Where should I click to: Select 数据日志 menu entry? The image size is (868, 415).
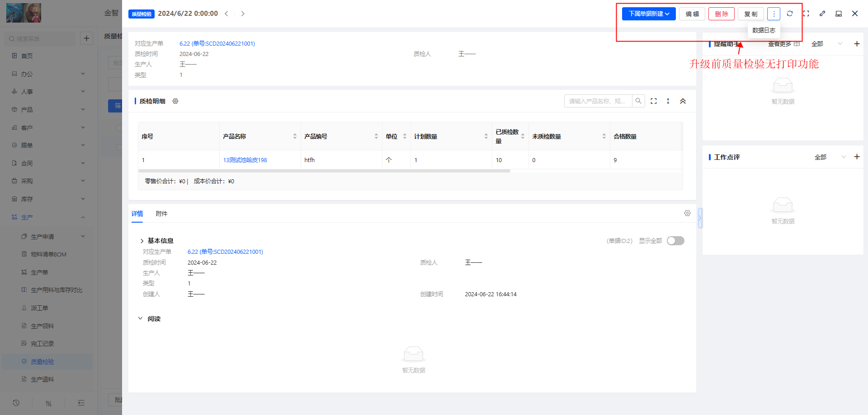tap(764, 30)
